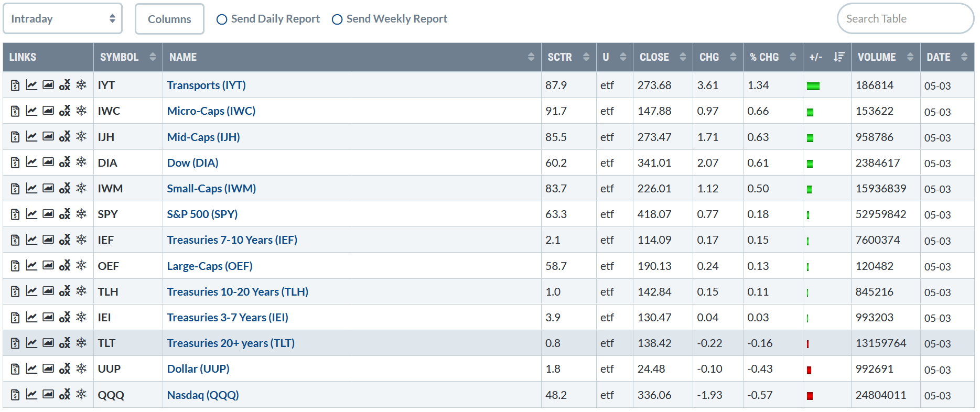Open Treasuries 3-7 Years (IEI) link
980x412 pixels.
tap(228, 317)
